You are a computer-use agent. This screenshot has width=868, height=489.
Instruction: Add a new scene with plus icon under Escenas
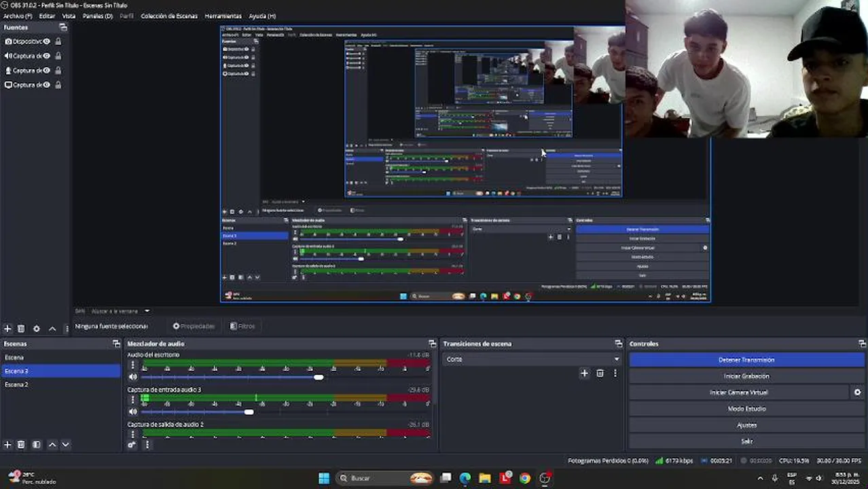coord(7,445)
